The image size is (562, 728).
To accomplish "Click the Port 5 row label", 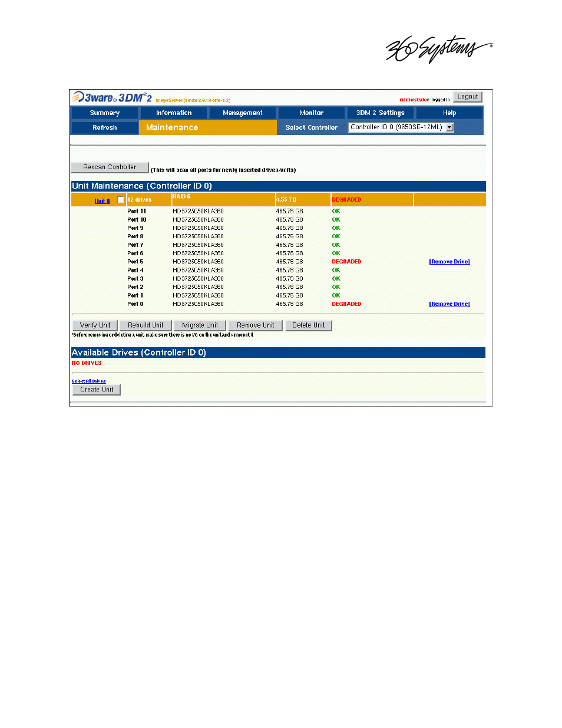I will pos(135,262).
